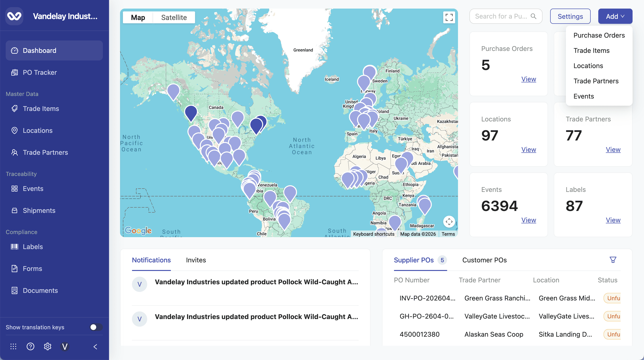Click the map camera pan control icon
This screenshot has width=644, height=360.
pos(449,221)
